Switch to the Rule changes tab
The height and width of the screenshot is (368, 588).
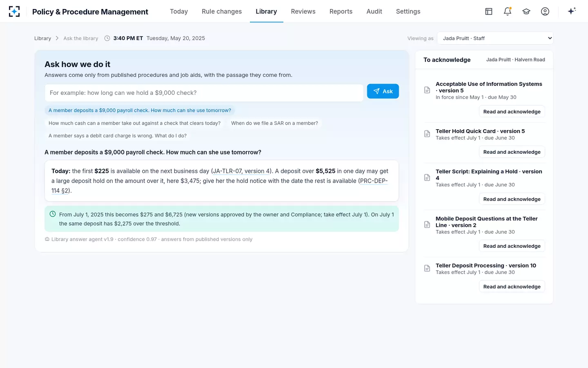(x=222, y=11)
